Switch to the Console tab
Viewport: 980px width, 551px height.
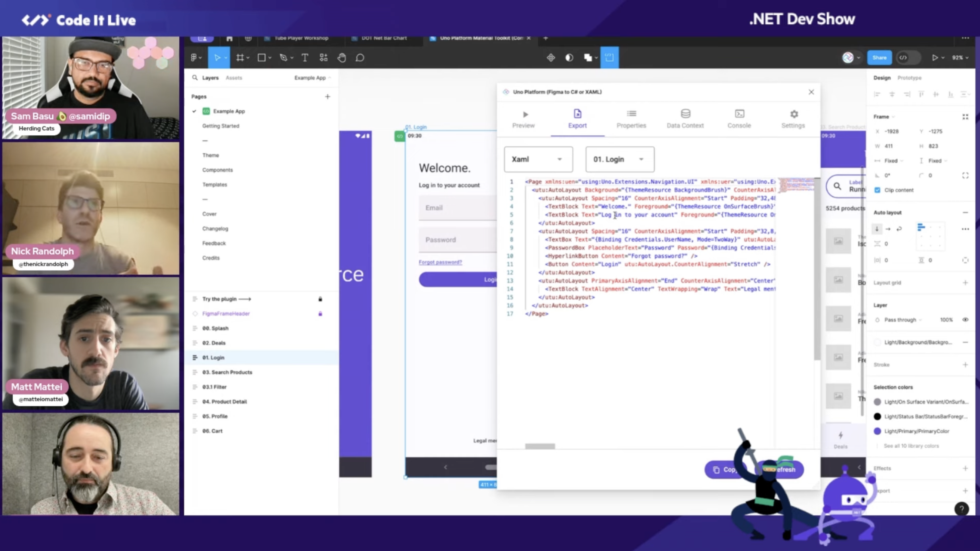click(739, 119)
